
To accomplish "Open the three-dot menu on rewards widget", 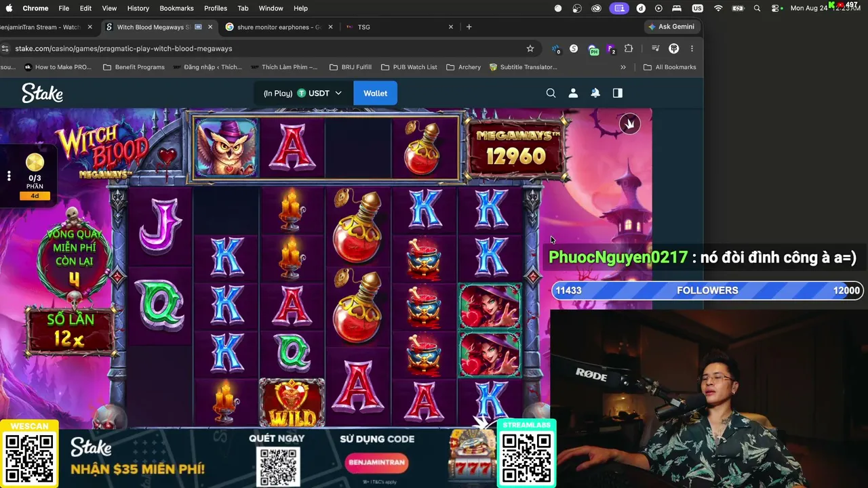I will (x=9, y=176).
